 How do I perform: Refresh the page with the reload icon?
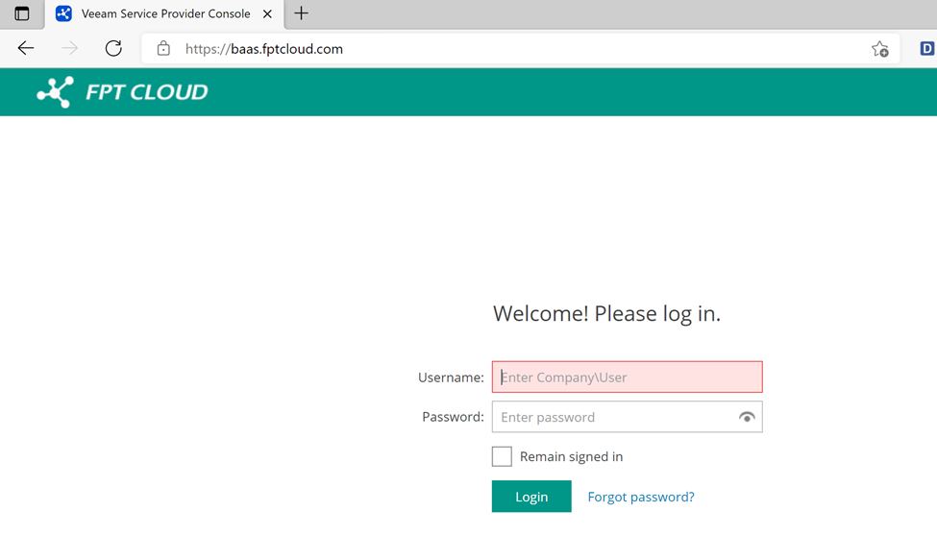pyautogui.click(x=113, y=49)
